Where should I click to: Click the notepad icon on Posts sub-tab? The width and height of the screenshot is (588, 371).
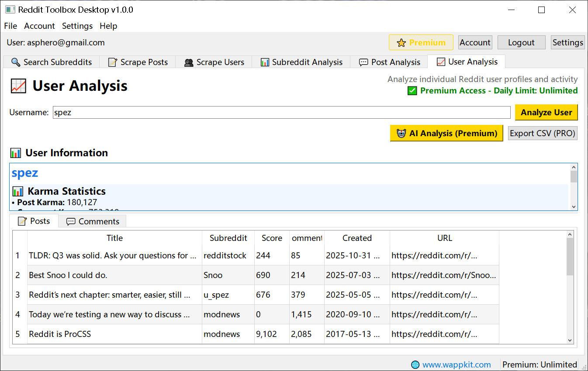point(22,221)
